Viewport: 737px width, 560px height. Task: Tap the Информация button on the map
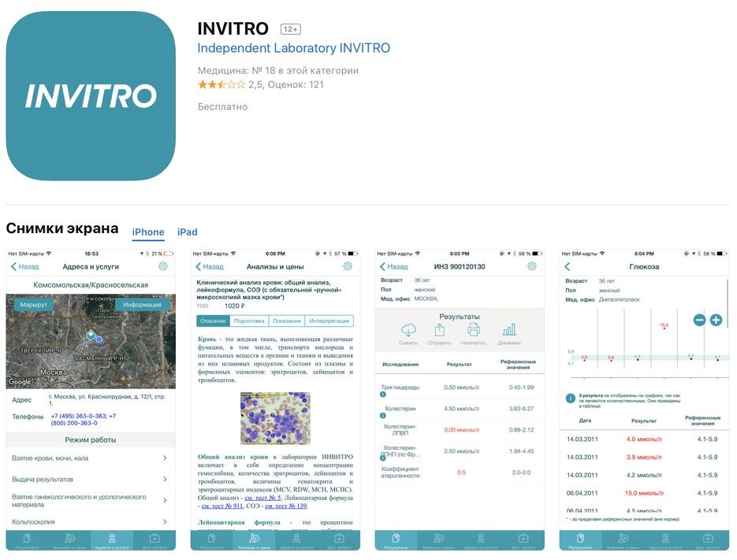142,305
